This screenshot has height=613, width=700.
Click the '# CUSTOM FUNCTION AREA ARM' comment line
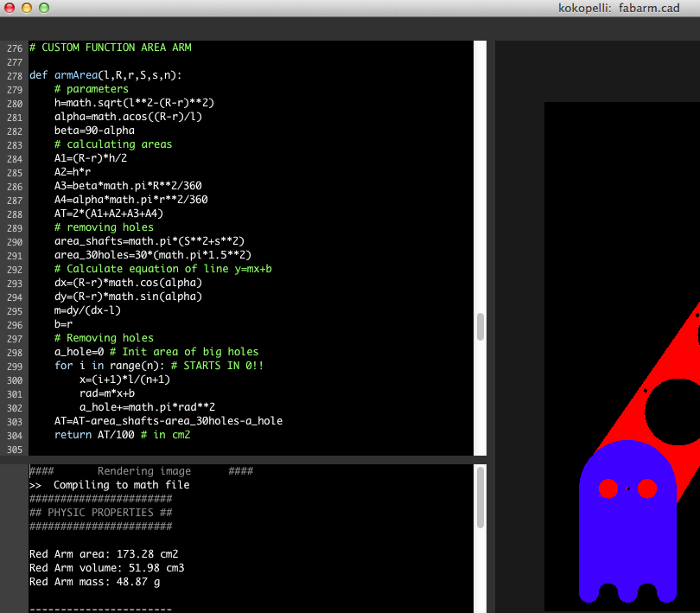pyautogui.click(x=111, y=48)
